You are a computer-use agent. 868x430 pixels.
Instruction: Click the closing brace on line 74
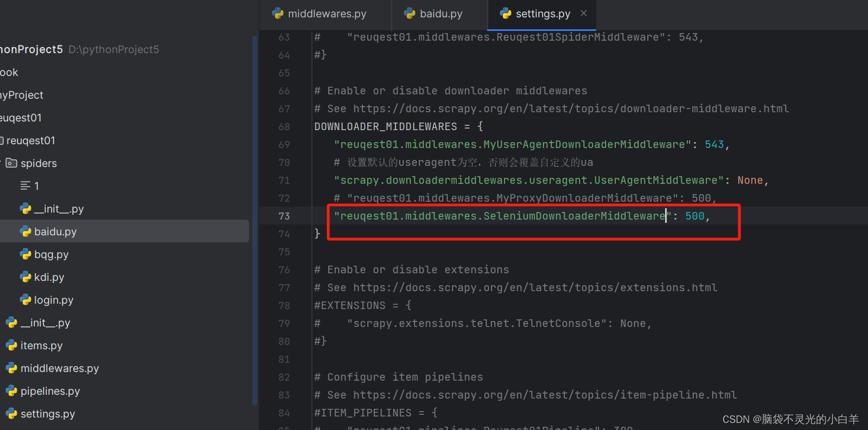pos(317,234)
